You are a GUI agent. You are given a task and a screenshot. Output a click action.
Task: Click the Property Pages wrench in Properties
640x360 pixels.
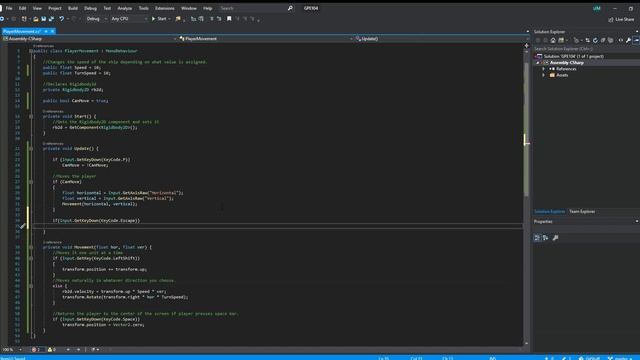click(556, 238)
